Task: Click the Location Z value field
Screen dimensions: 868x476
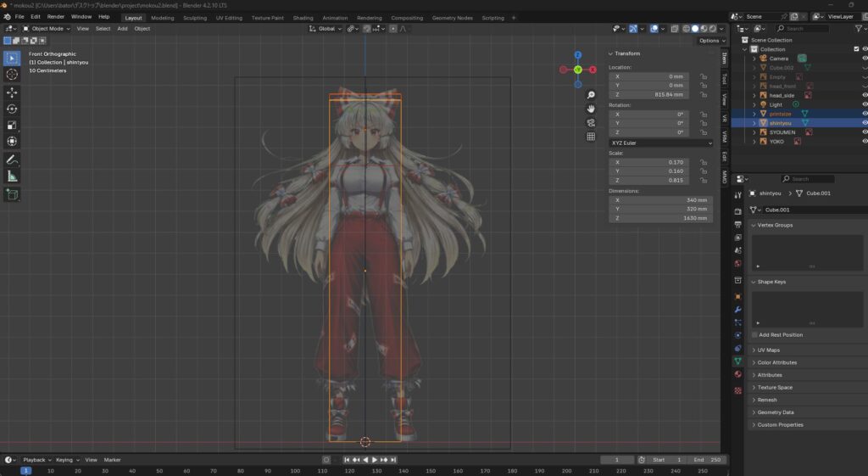Action: click(x=648, y=94)
